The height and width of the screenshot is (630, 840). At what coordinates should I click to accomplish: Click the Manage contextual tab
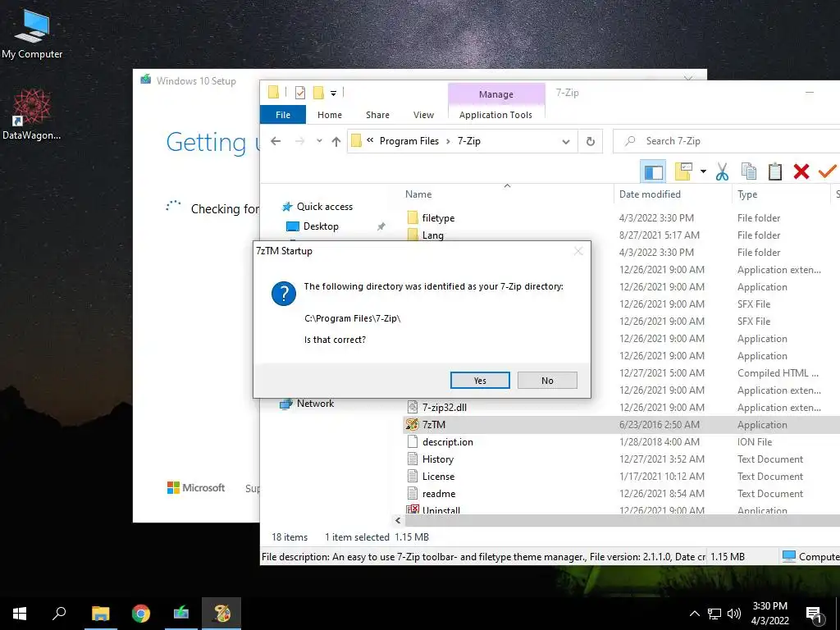coord(496,94)
